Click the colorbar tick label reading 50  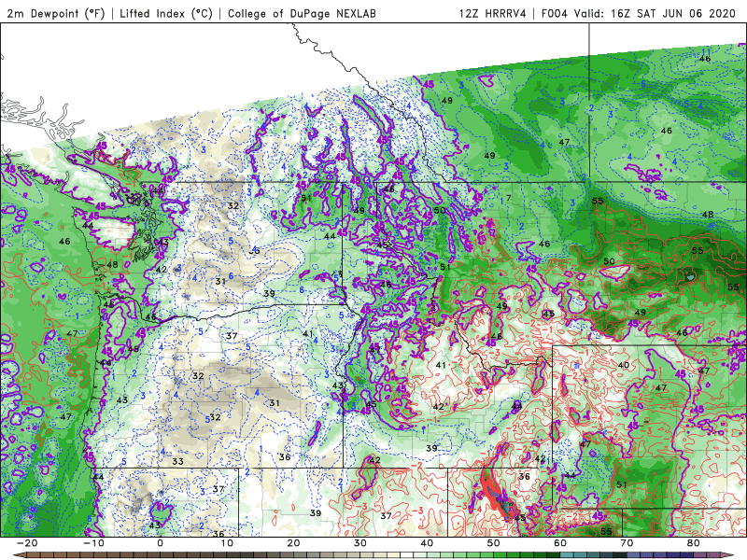[494, 543]
